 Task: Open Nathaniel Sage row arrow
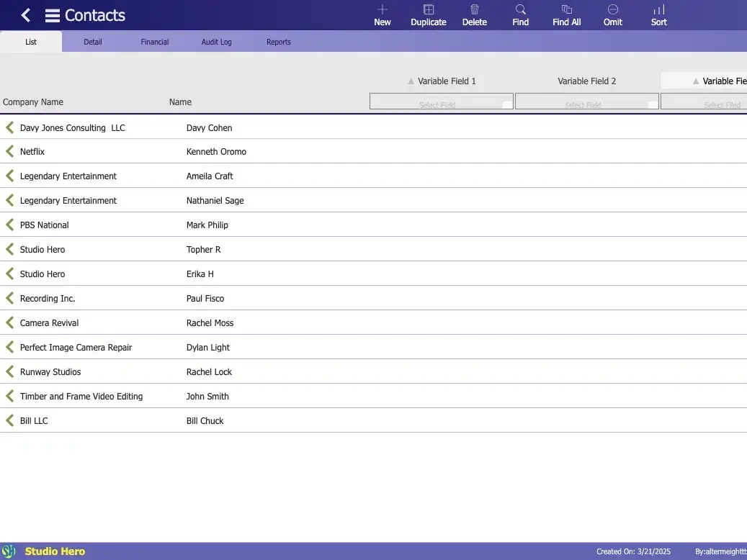point(9,200)
